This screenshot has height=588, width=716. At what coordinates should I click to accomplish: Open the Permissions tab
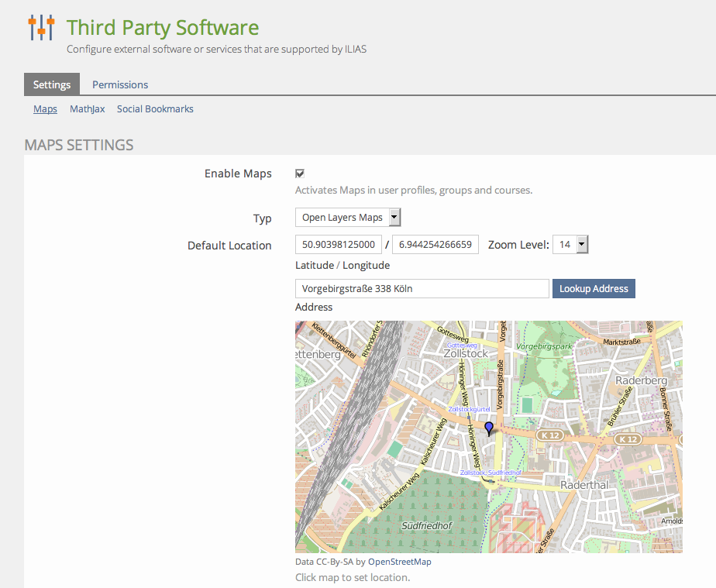point(120,84)
